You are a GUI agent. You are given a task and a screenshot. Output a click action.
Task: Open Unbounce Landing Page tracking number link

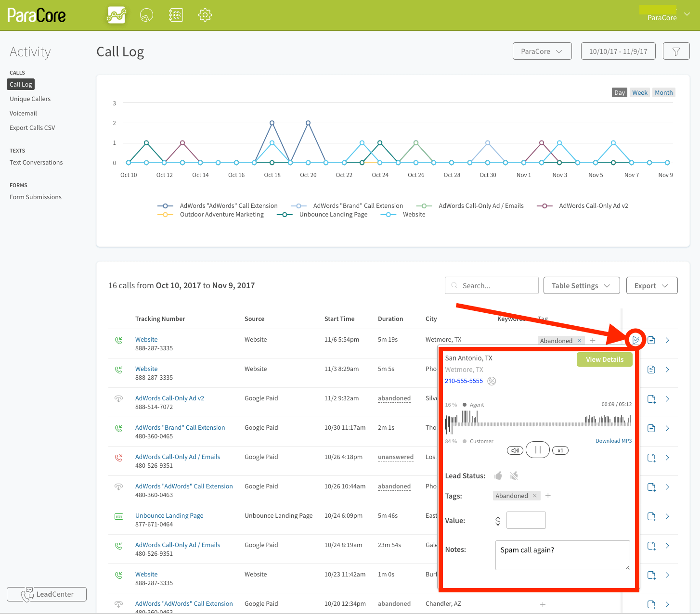coord(169,515)
